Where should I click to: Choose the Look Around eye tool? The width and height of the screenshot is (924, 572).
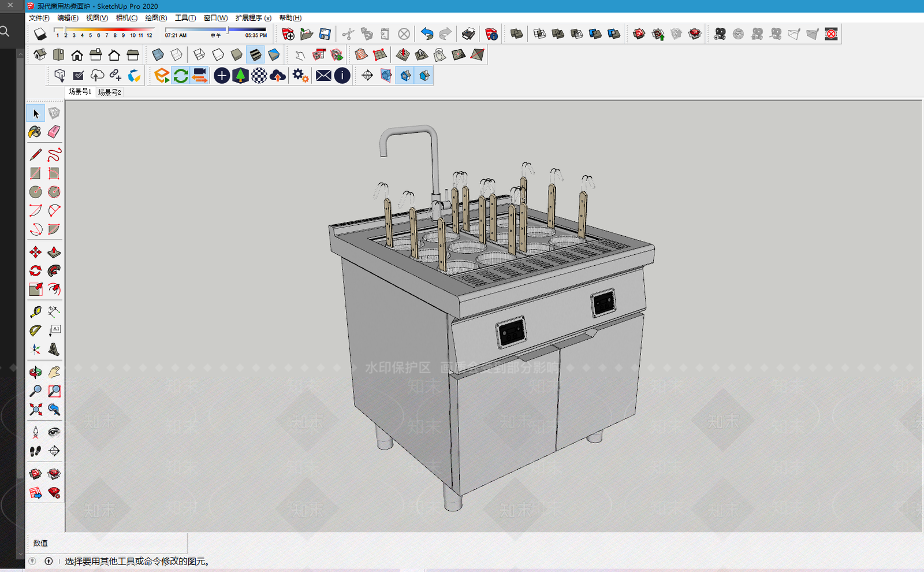pyautogui.click(x=54, y=432)
